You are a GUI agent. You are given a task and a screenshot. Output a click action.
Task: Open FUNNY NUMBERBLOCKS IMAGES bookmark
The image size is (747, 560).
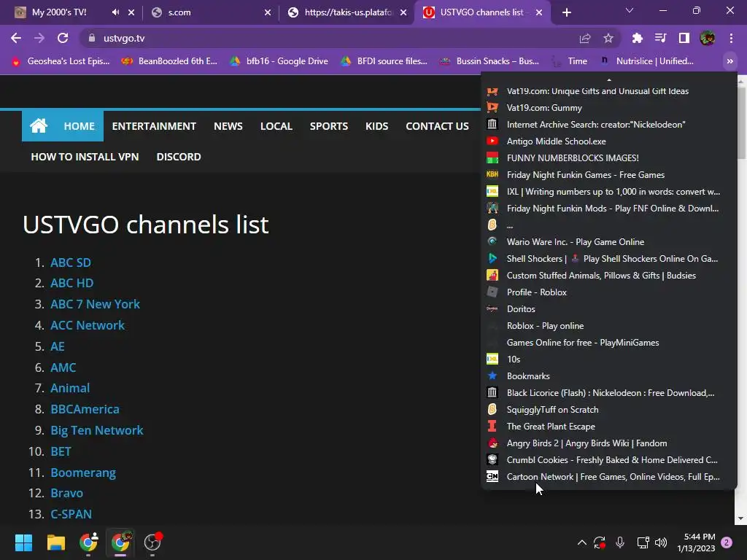pyautogui.click(x=609, y=158)
